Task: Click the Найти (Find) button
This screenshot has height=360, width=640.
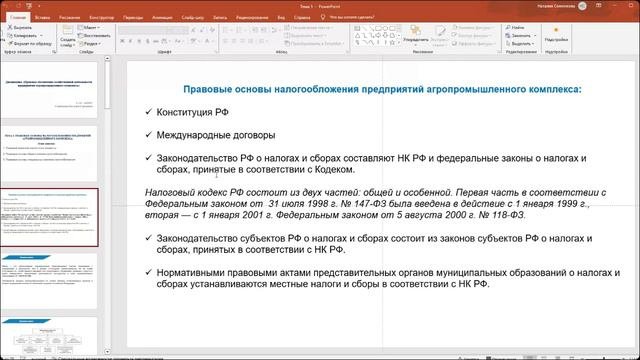Action: (515, 27)
